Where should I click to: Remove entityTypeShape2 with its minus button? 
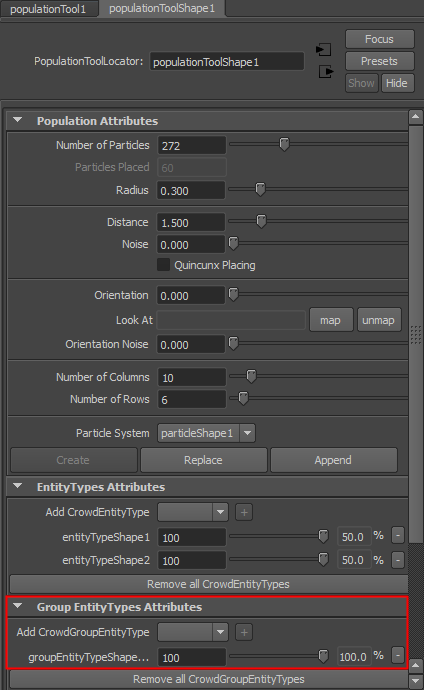(398, 560)
